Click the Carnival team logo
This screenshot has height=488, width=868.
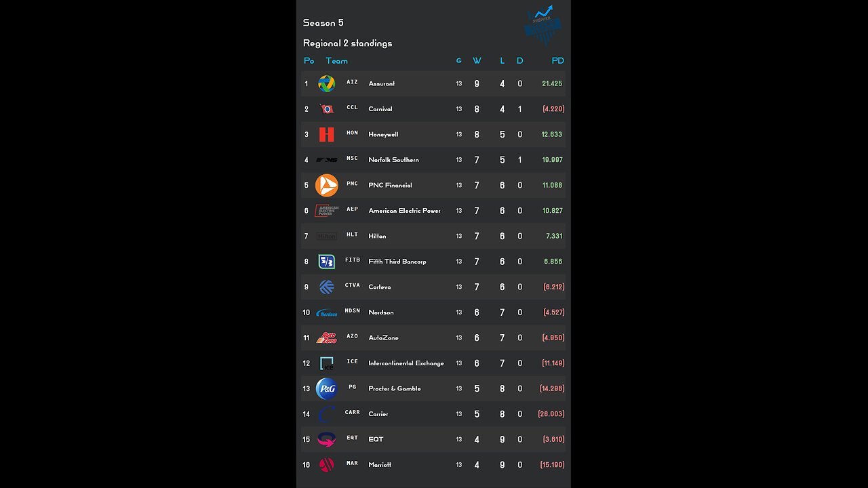[x=326, y=109]
